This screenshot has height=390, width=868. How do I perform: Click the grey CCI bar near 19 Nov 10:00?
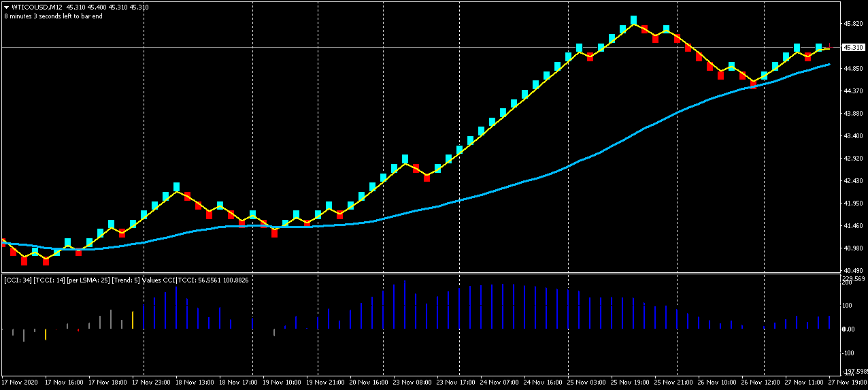pyautogui.click(x=274, y=333)
